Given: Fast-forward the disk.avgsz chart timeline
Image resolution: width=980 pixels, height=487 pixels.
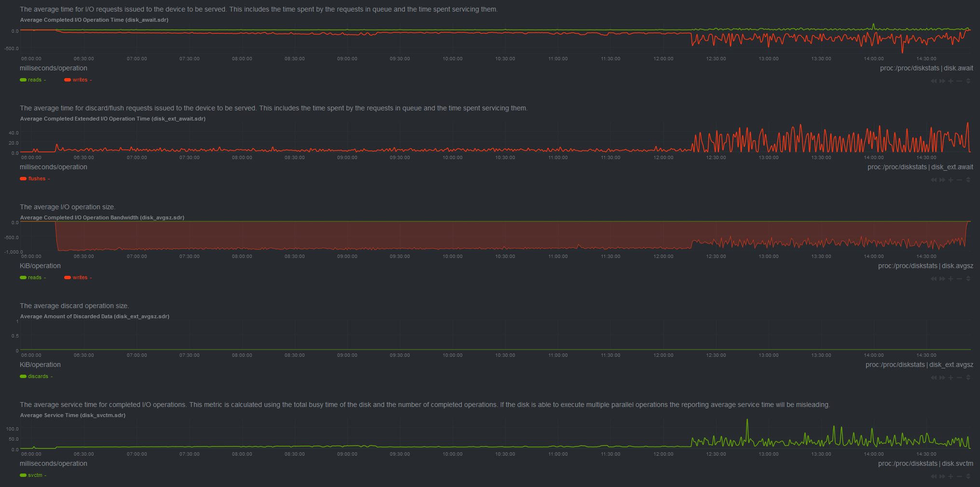Looking at the screenshot, I should (942, 279).
